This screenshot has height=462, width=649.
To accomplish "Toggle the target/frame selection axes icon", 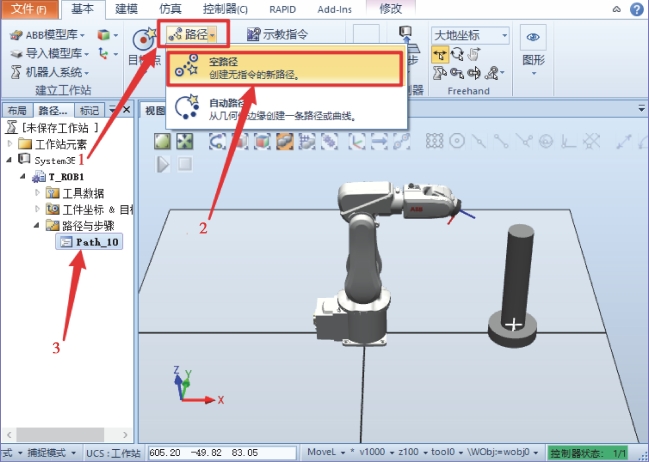I will 357,142.
